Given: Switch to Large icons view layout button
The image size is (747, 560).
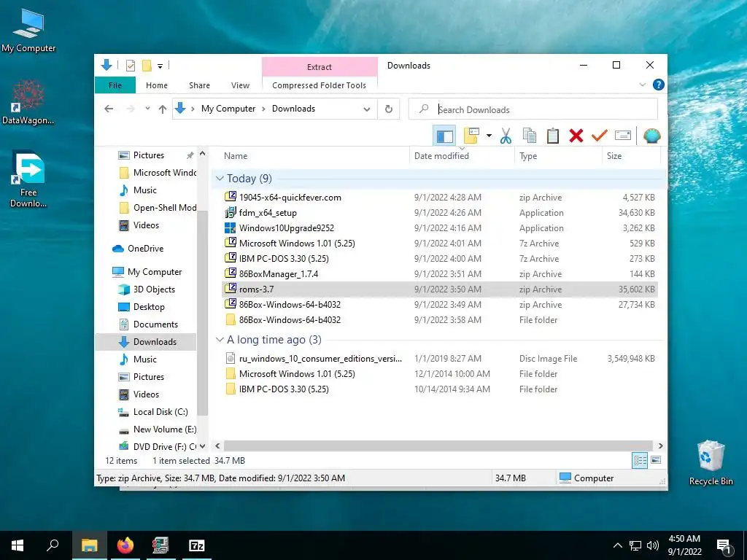Looking at the screenshot, I should 656,461.
